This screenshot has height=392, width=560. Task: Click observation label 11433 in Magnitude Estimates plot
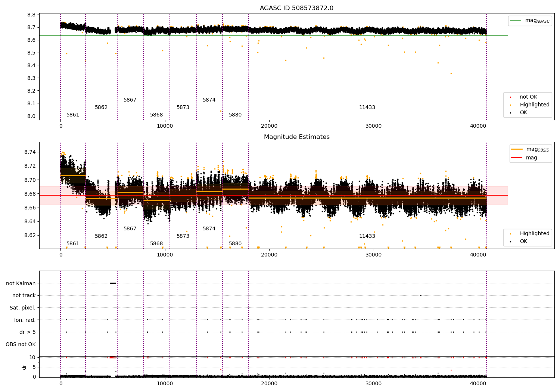pos(367,236)
